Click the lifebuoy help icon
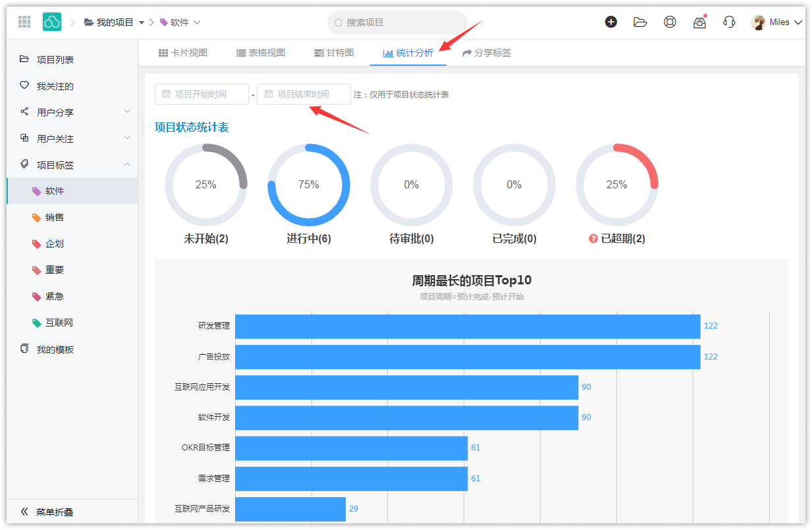Viewport: 812px width, 530px height. coord(670,22)
